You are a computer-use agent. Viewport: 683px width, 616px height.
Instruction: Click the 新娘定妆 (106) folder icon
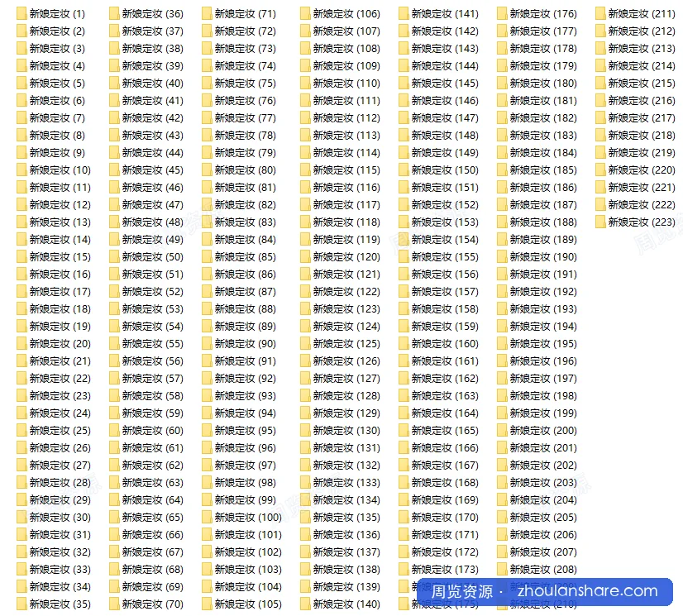click(305, 14)
